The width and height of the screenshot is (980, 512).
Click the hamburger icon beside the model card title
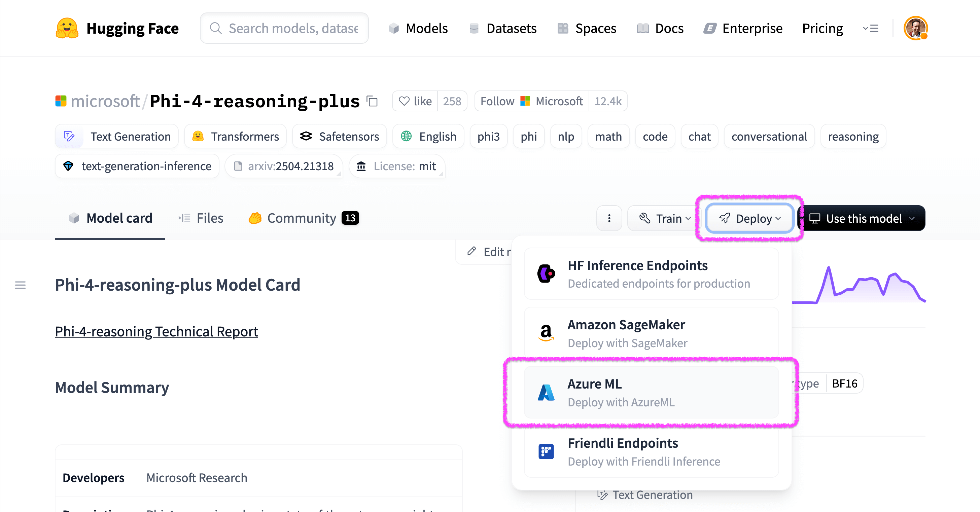click(x=20, y=285)
